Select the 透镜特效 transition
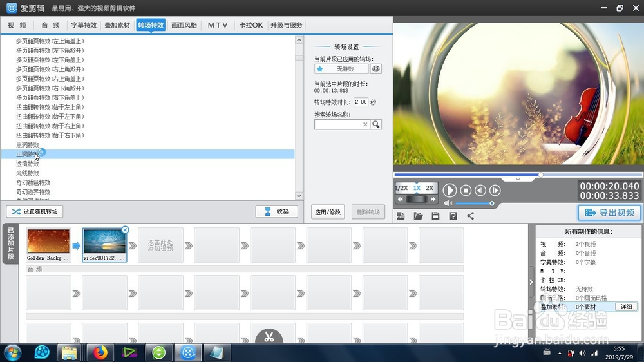644x362 pixels. tap(28, 164)
